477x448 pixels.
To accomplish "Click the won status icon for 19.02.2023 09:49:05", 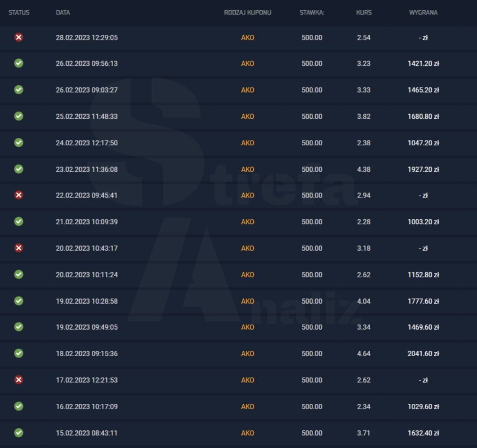I will [x=19, y=327].
